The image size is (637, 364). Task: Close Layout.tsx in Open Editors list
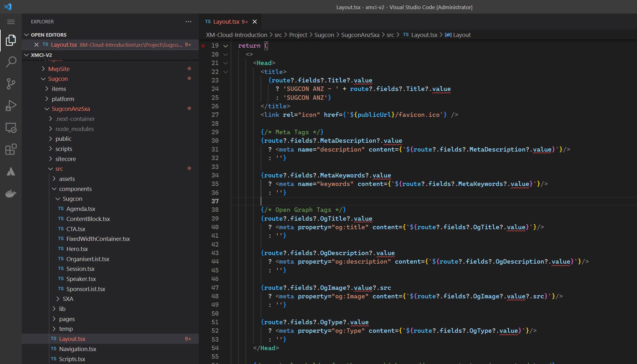point(36,45)
